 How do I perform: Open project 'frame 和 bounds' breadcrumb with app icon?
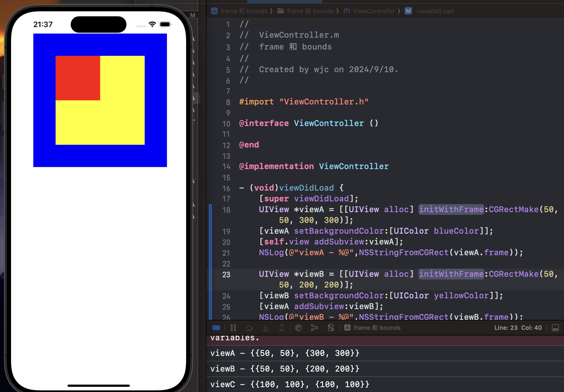239,11
